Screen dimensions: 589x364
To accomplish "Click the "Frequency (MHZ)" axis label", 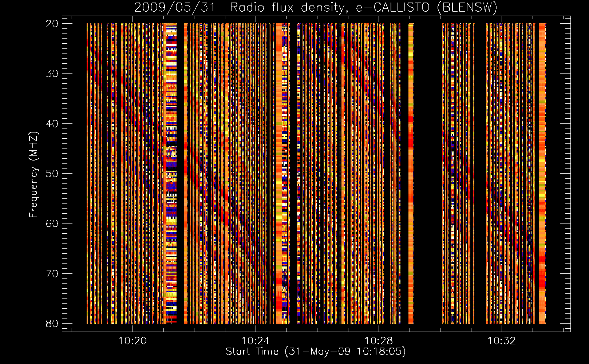I will point(33,174).
